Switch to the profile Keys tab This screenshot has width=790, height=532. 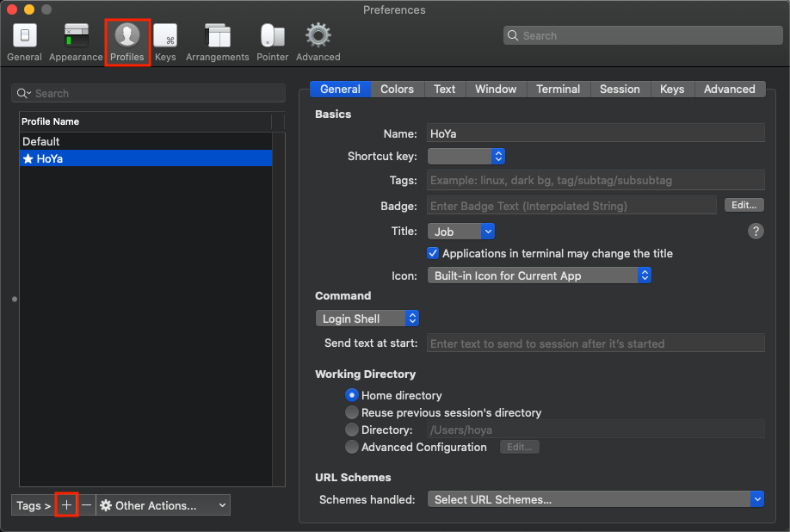tap(672, 90)
